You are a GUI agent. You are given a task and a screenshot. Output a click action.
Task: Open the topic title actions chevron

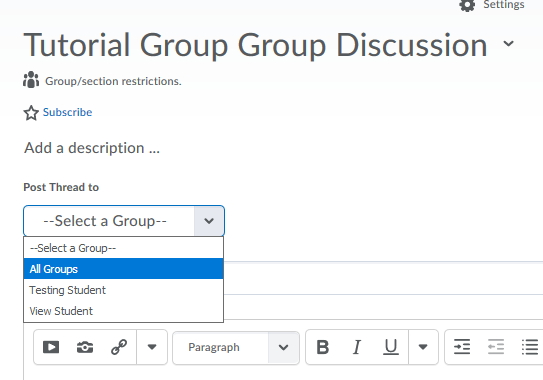click(x=508, y=44)
